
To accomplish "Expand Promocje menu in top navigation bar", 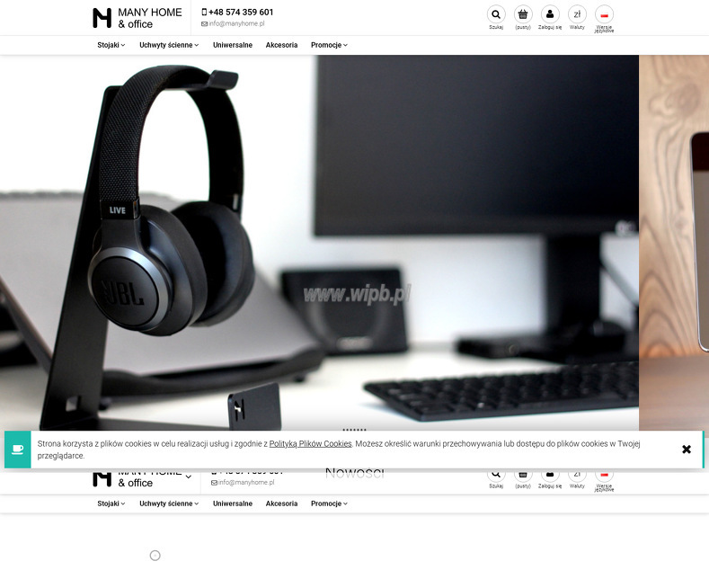I will click(x=329, y=45).
